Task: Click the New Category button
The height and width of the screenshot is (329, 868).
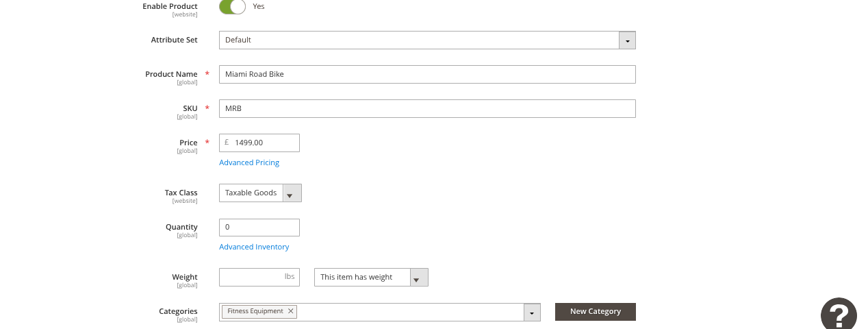Action: click(x=595, y=312)
